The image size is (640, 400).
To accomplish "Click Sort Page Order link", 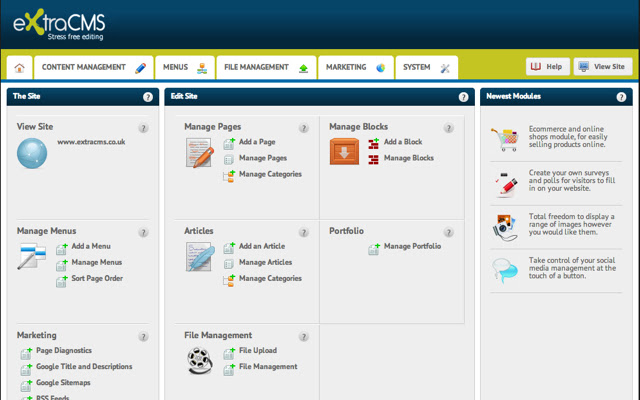I will [x=97, y=278].
